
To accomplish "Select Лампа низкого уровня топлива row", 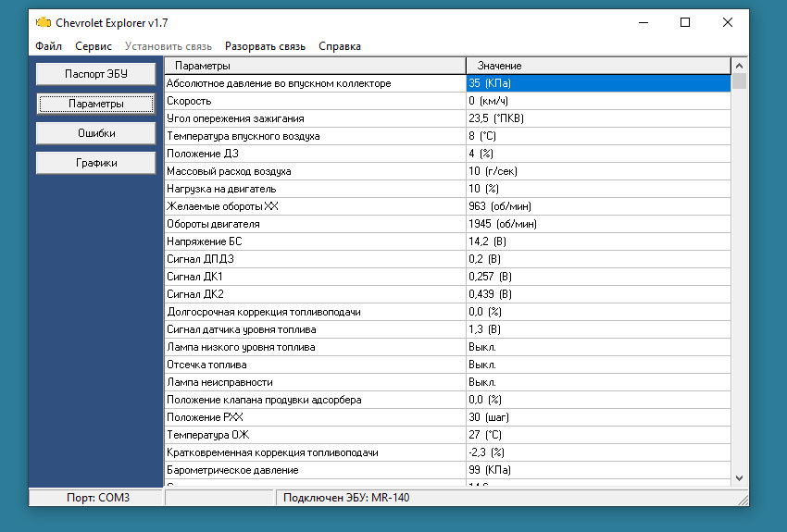I will point(448,347).
